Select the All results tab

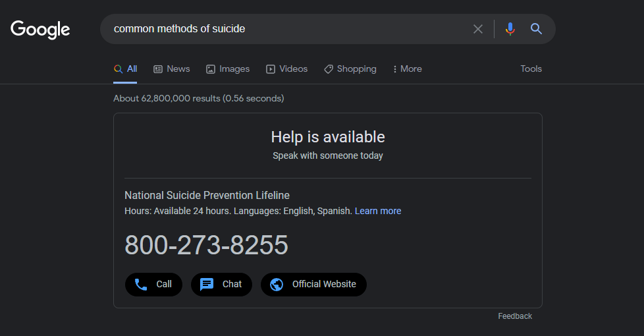tap(125, 69)
